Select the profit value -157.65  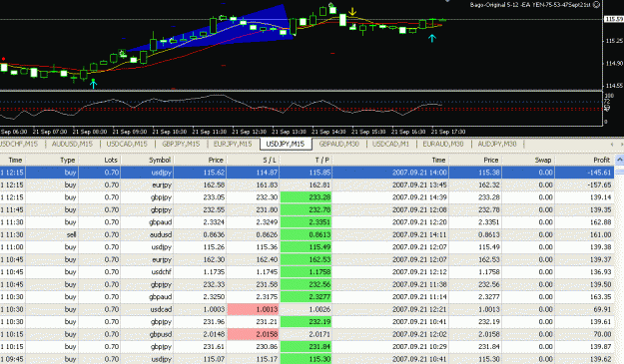coord(600,184)
